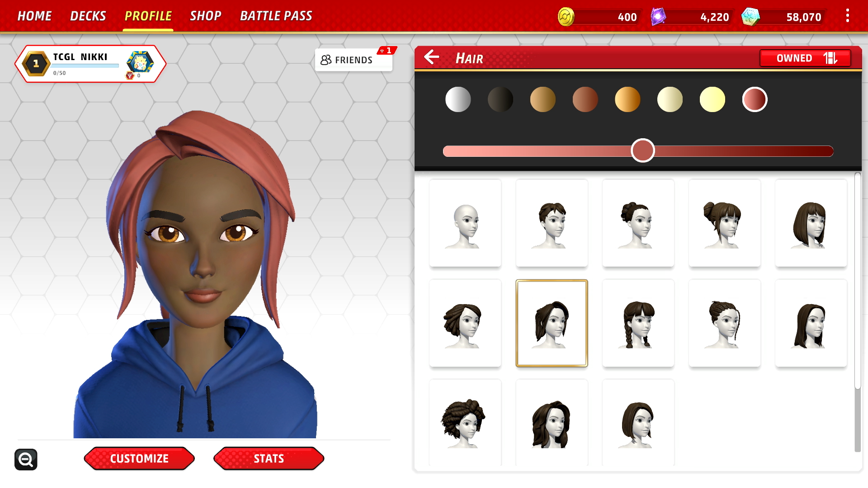Select the bald hairstyle option

tap(464, 224)
